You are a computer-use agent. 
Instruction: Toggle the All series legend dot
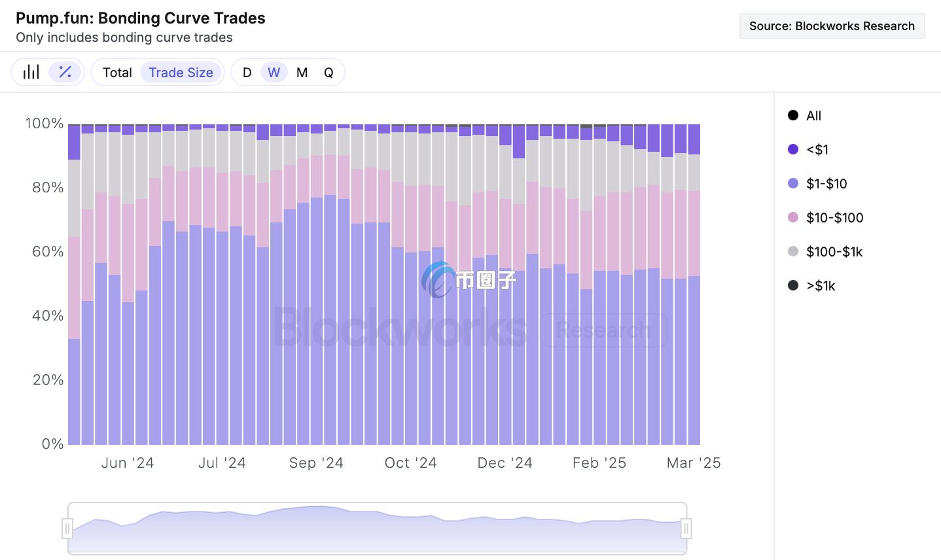click(793, 116)
